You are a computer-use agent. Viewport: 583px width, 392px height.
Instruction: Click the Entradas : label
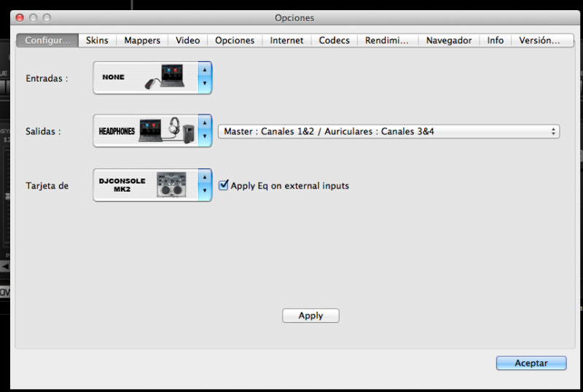[x=47, y=79]
